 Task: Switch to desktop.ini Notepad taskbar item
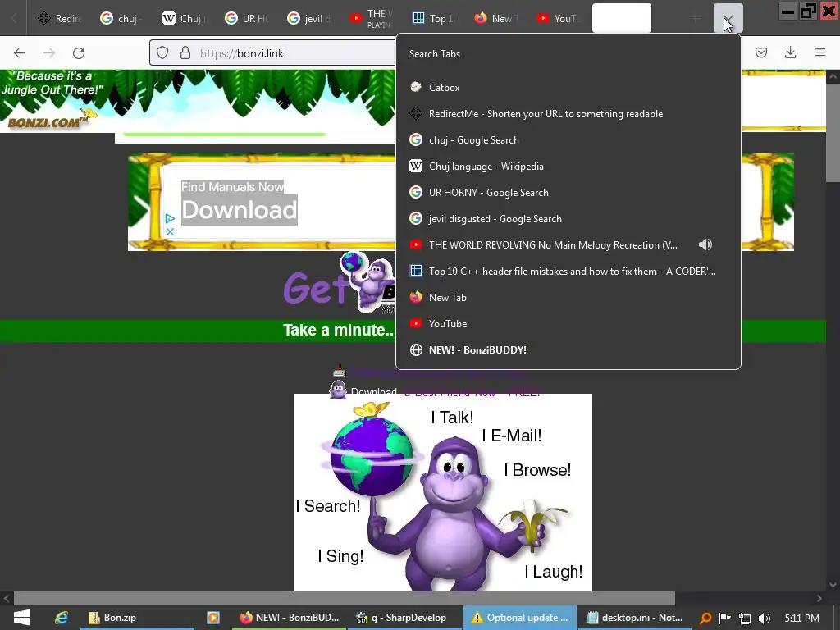coord(635,618)
